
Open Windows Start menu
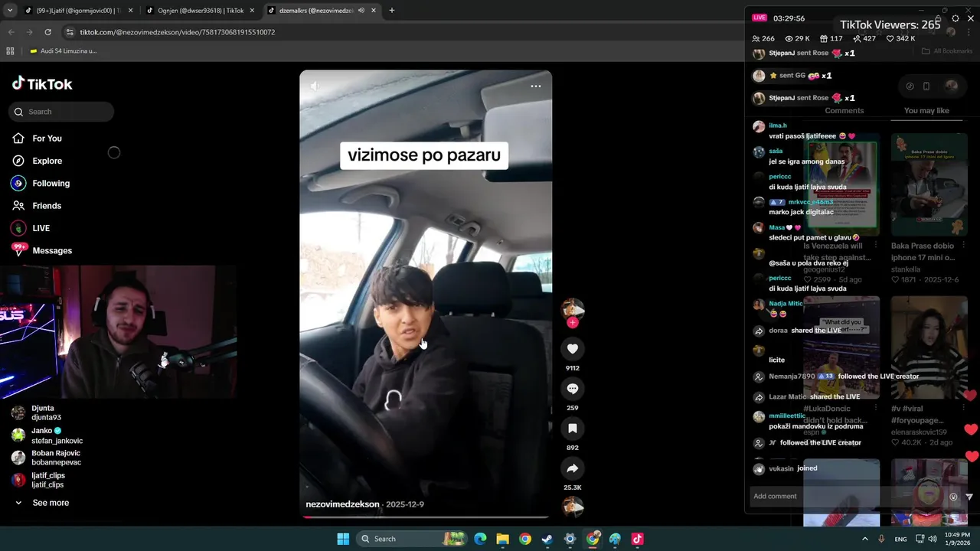(x=343, y=539)
